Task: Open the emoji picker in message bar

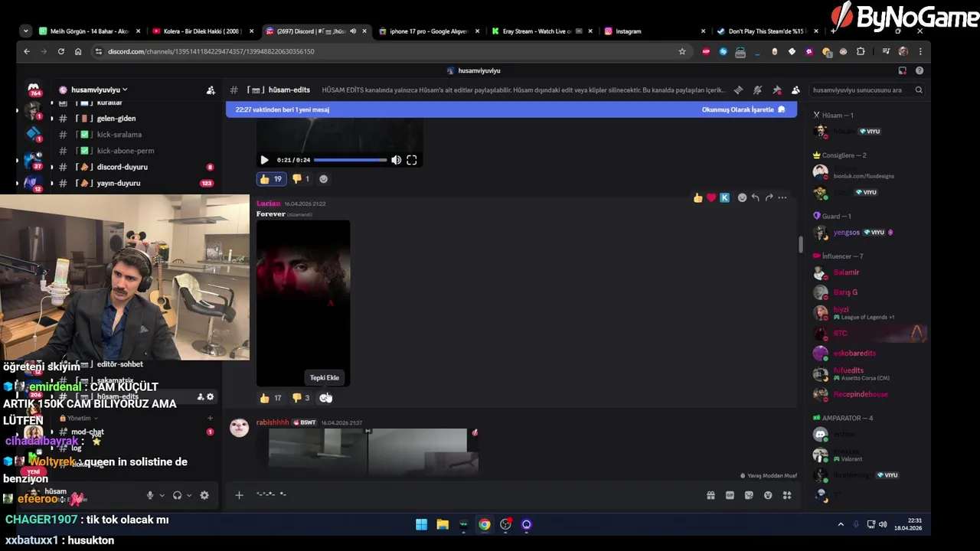Action: coord(768,495)
